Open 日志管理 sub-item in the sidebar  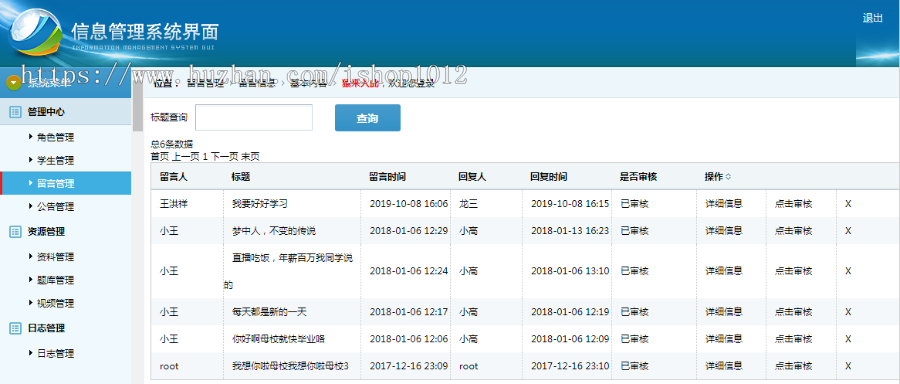click(55, 353)
